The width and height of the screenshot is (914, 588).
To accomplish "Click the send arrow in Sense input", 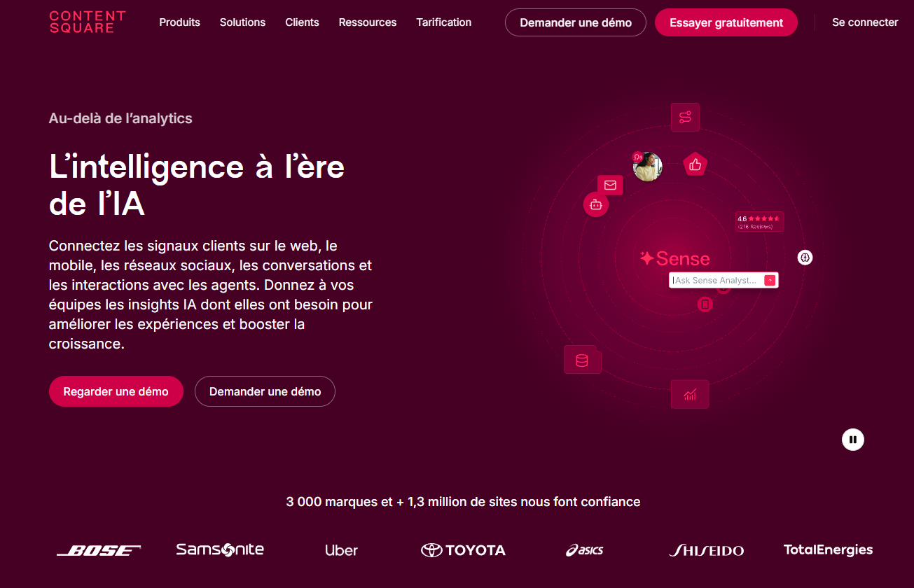I will tap(770, 280).
